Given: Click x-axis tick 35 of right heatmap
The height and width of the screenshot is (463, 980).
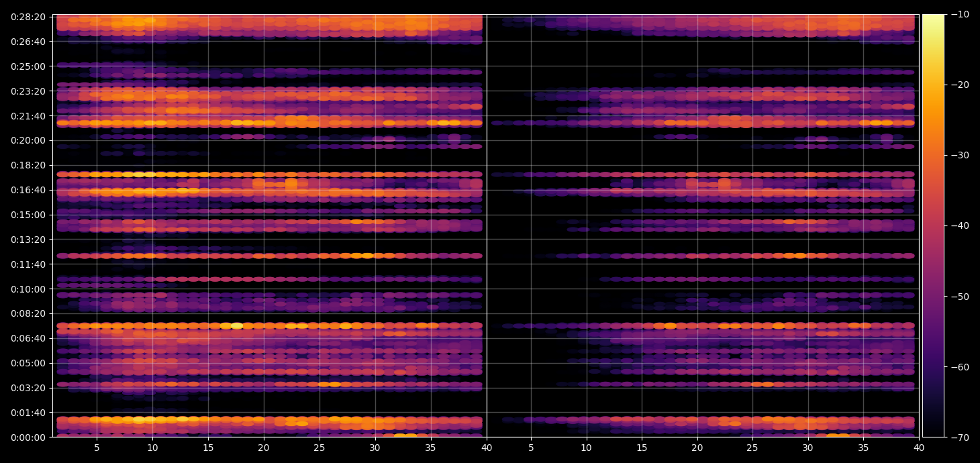Looking at the screenshot, I should pos(863,448).
